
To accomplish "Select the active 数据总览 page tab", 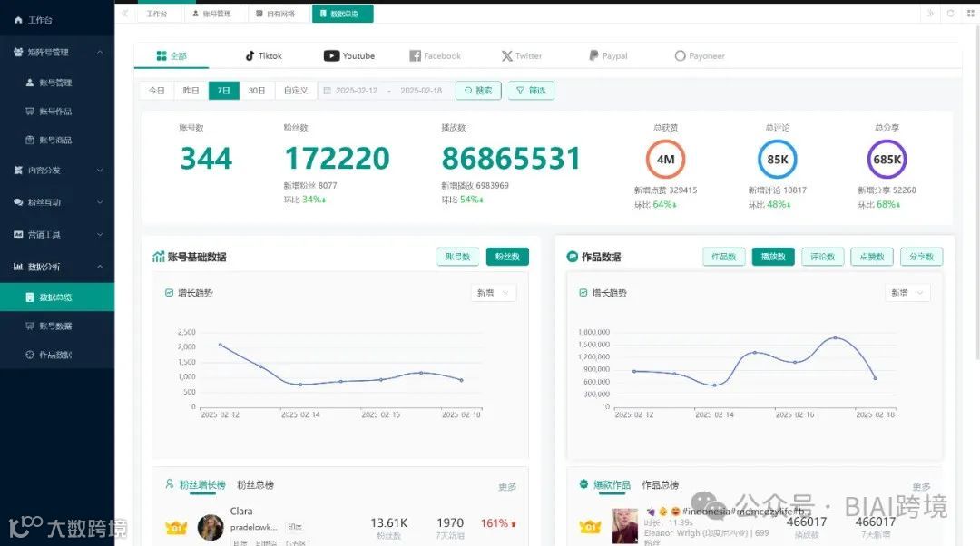I will coord(342,13).
